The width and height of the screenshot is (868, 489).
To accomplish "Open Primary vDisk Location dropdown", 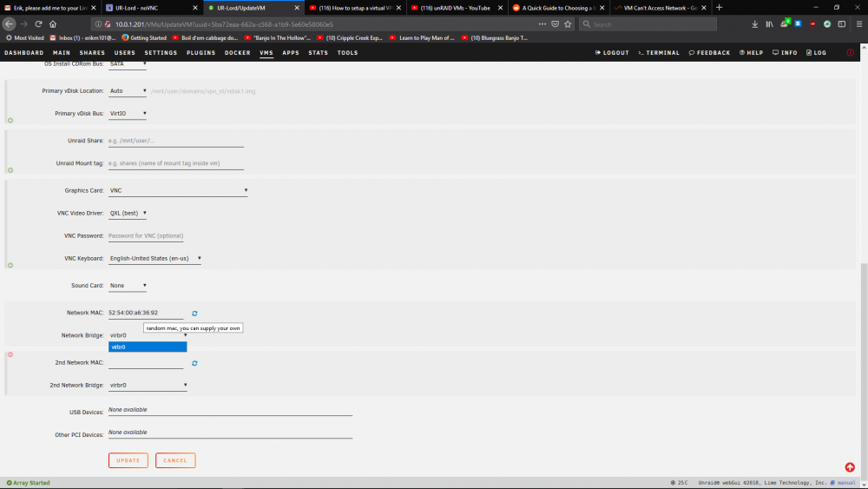I will coord(128,91).
